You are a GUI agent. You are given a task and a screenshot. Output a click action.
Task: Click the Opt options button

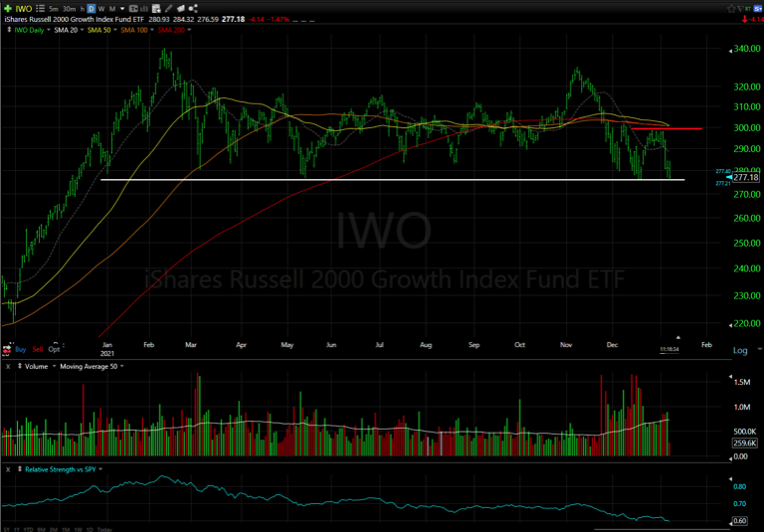(54, 349)
